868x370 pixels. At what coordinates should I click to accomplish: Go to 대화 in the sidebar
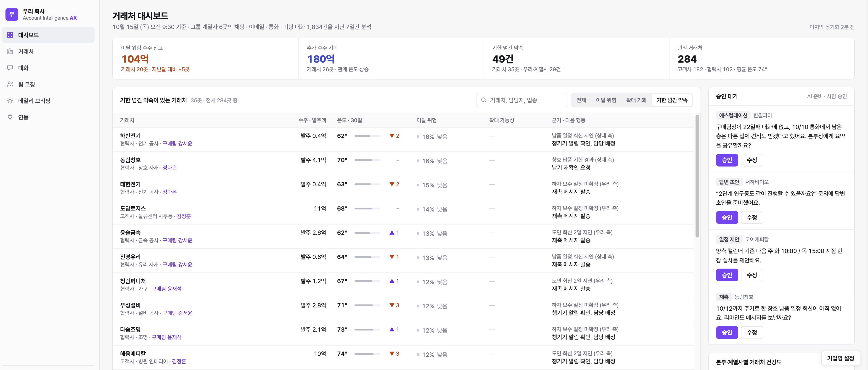coord(48,68)
